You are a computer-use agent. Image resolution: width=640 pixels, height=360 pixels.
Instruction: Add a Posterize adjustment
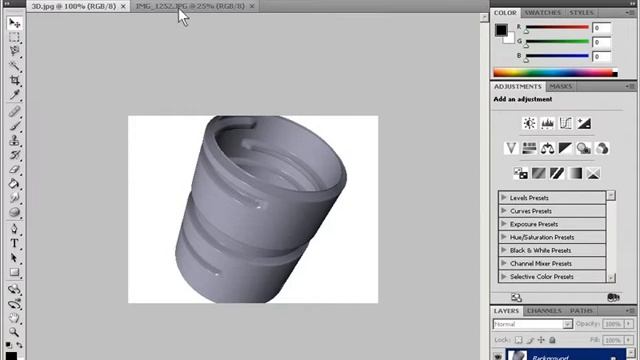539,173
